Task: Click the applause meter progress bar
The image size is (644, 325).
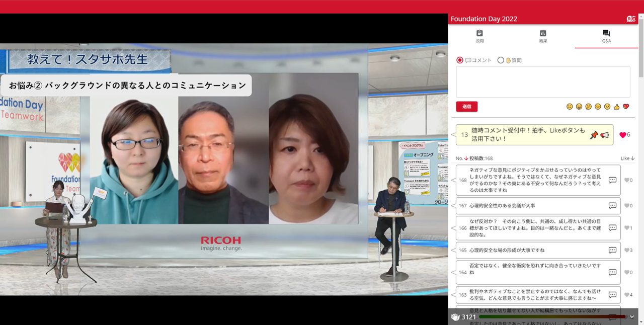Action: pyautogui.click(x=552, y=317)
